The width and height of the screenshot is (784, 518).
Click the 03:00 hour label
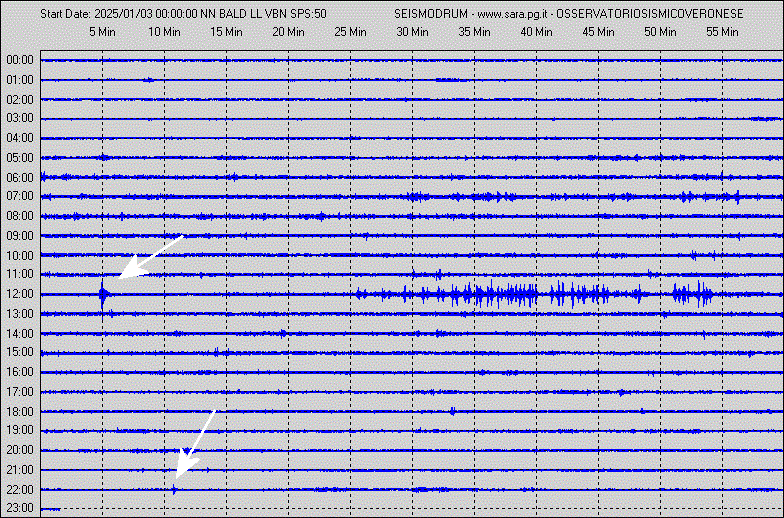pos(20,118)
